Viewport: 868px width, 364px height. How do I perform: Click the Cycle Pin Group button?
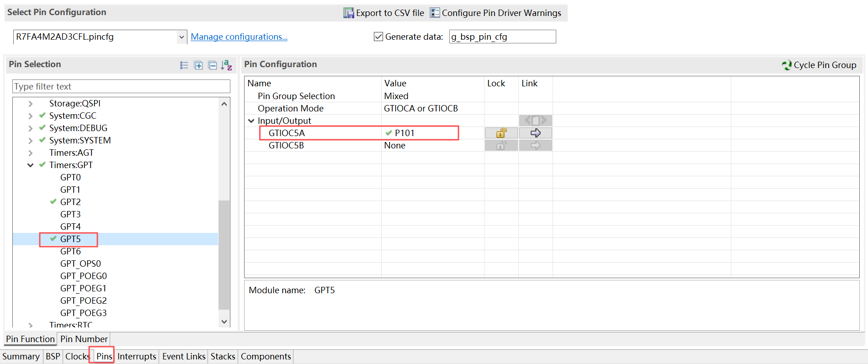point(819,65)
